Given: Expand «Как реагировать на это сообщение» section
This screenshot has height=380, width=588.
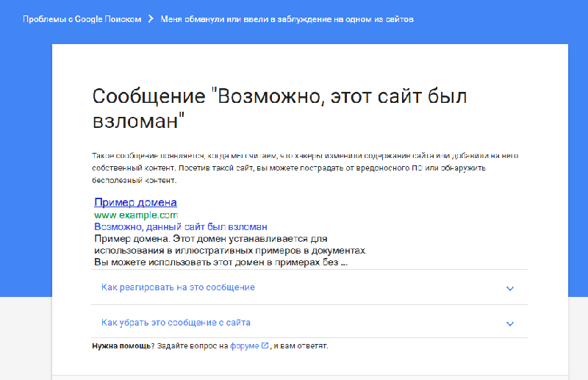Looking at the screenshot, I should tap(178, 287).
